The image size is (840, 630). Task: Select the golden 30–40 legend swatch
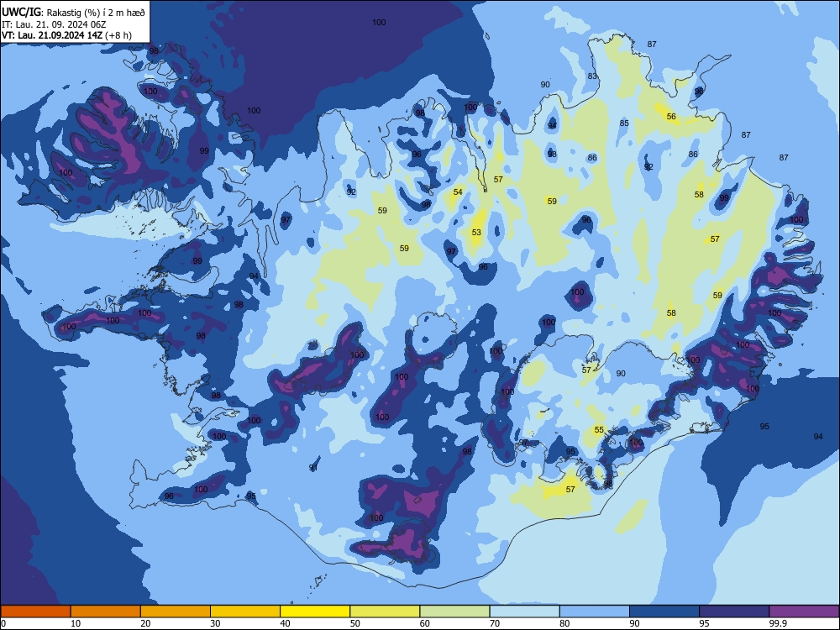(245, 612)
